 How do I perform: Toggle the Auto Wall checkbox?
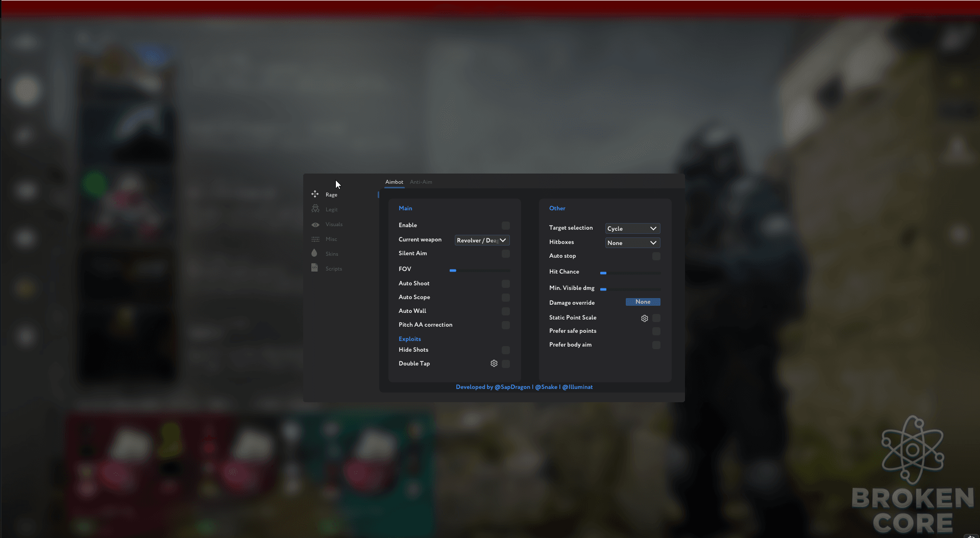pos(505,311)
